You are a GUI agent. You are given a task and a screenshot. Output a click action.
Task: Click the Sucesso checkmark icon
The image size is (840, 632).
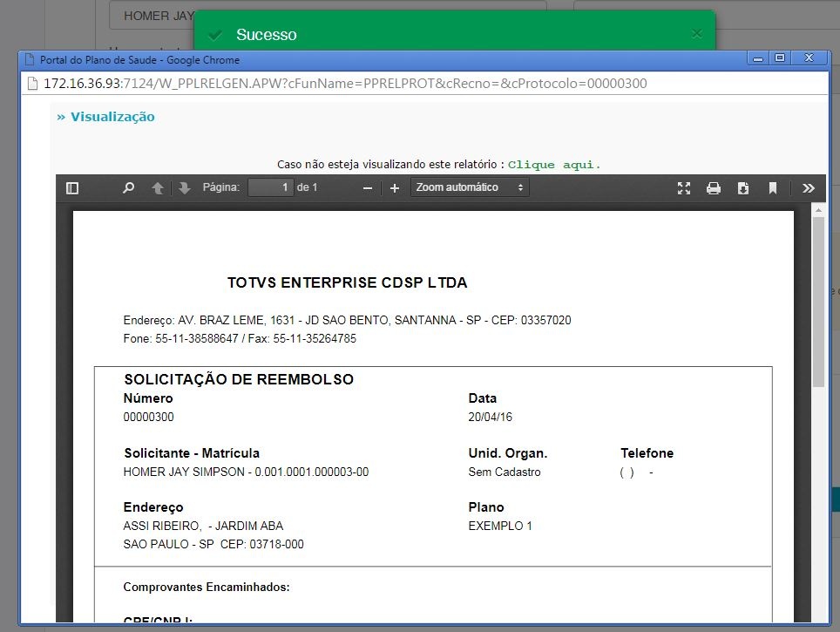[x=215, y=36]
